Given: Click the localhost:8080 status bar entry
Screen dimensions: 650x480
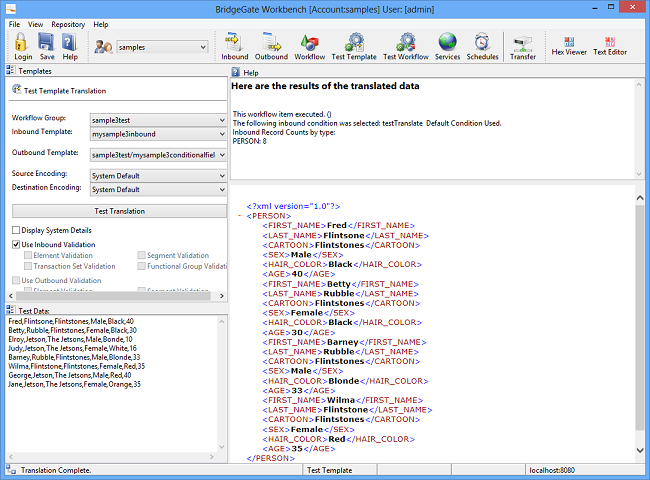Looking at the screenshot, I should pos(552,470).
